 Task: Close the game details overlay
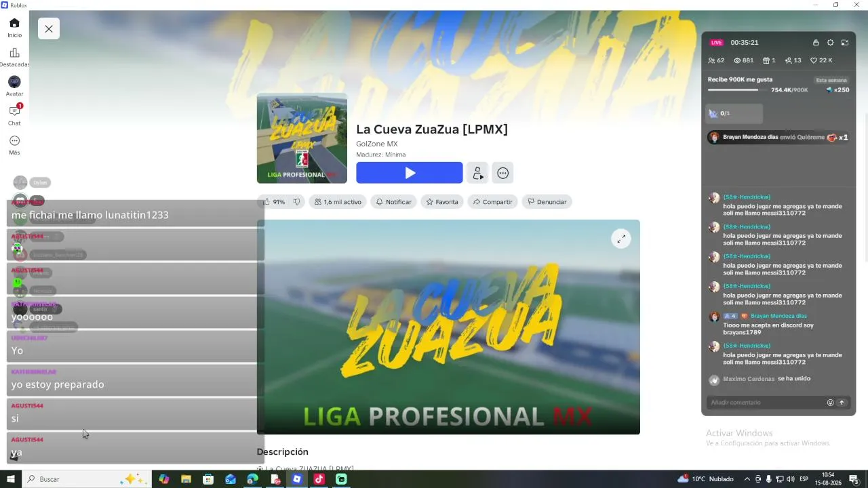click(x=49, y=28)
